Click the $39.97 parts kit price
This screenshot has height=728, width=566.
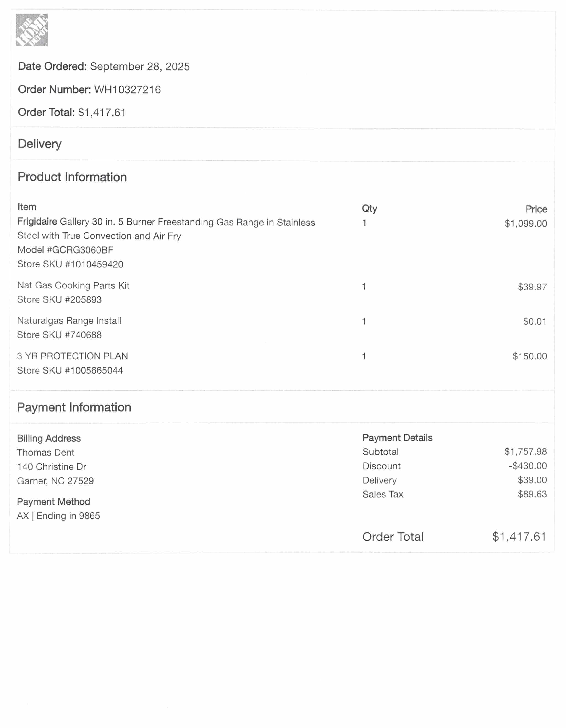532,287
